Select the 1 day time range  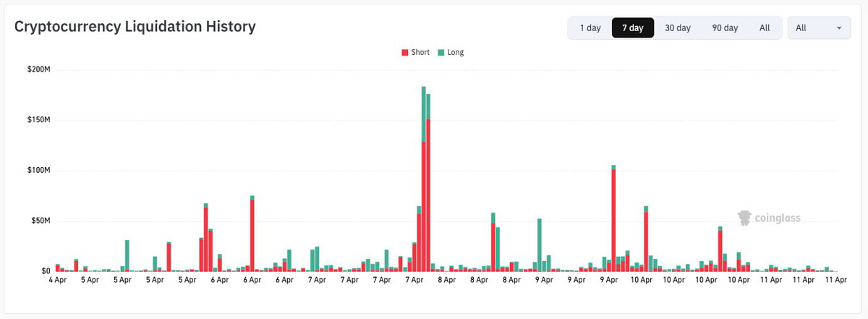pos(590,27)
